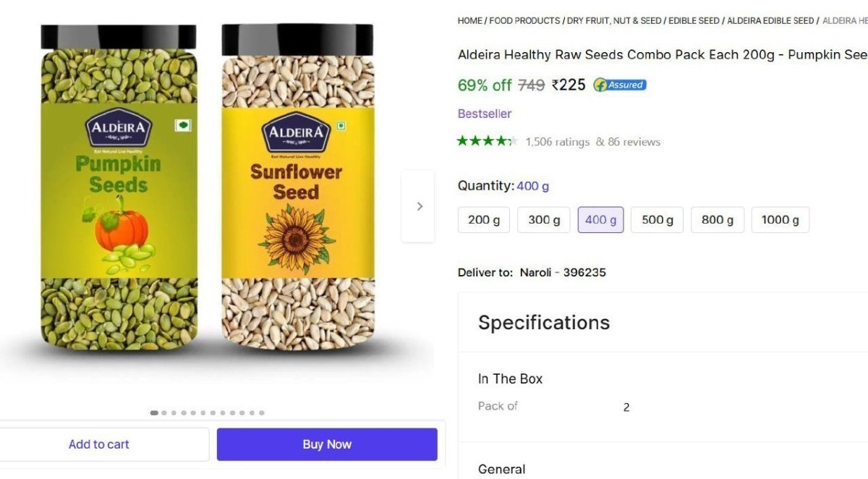Viewport: 868px width, 479px height.
Task: Select the 200 g quantity option
Action: tap(484, 220)
